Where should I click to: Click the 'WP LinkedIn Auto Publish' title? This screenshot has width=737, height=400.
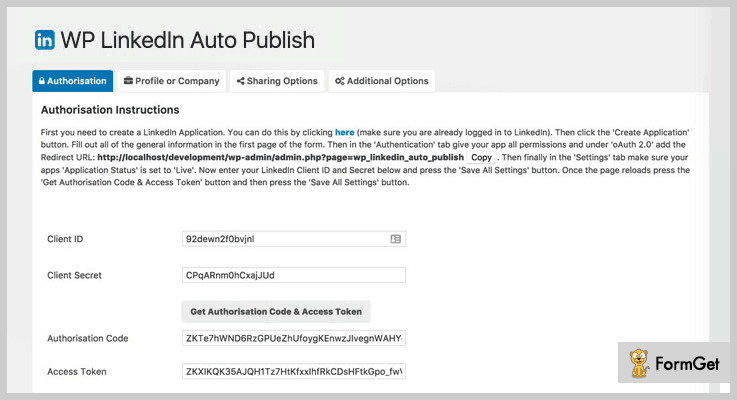(x=188, y=40)
